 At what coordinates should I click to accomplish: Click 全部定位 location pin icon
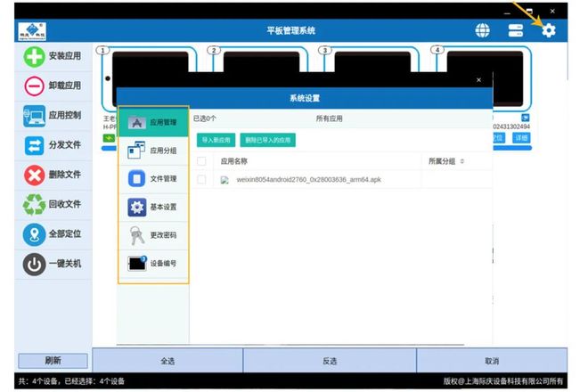click(x=34, y=234)
